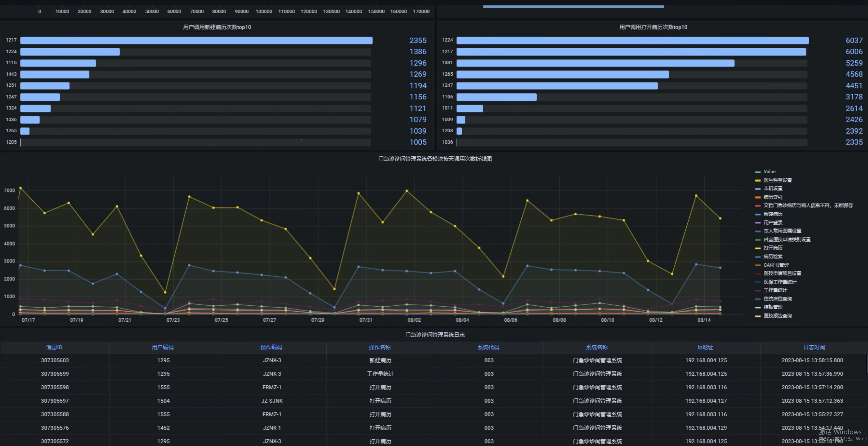Image resolution: width=868 pixels, height=446 pixels.
Task: Click the color swatch beside 模板管理
Action: tap(758, 307)
